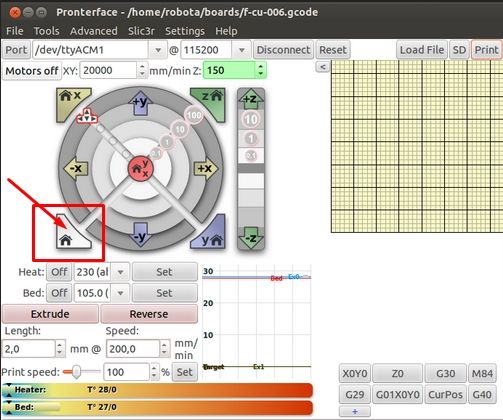The height and width of the screenshot is (420, 503).
Task: Expand the Heat temperature dropdown
Action: point(120,272)
